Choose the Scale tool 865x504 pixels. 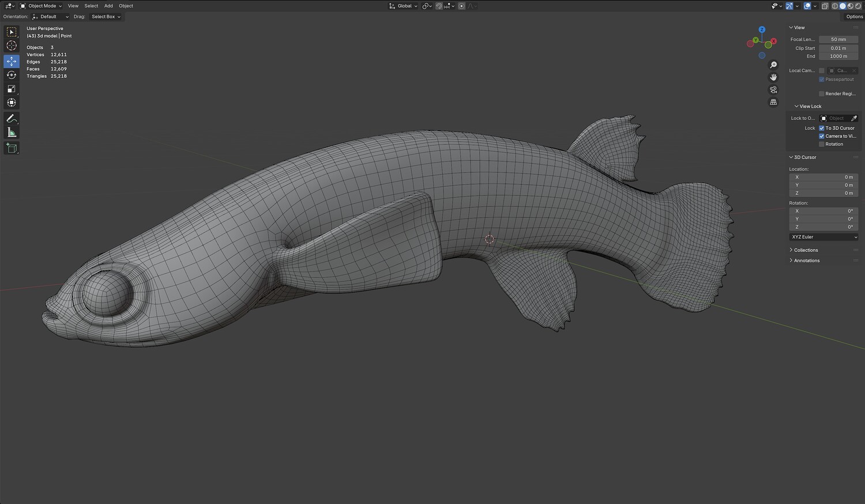(12, 89)
